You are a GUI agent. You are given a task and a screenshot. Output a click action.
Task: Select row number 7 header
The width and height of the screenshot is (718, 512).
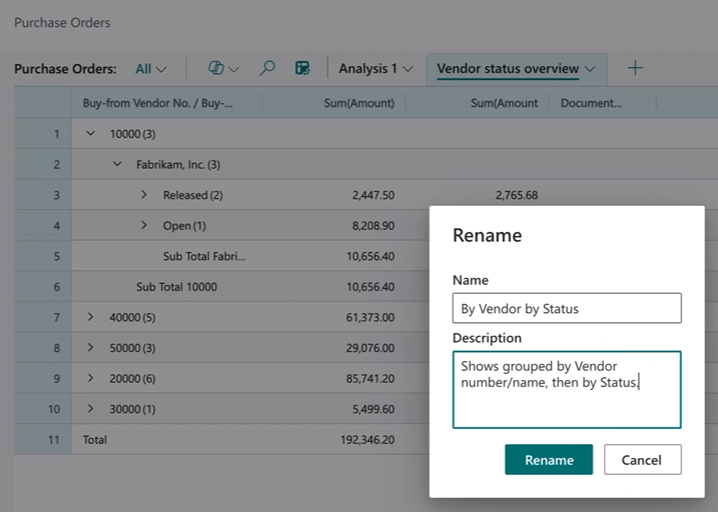pyautogui.click(x=43, y=317)
